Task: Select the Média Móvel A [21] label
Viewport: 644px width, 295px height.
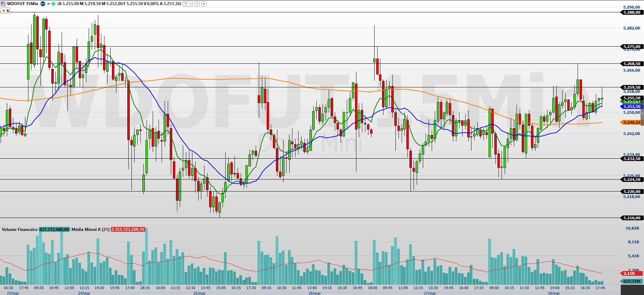Action: click(90, 230)
